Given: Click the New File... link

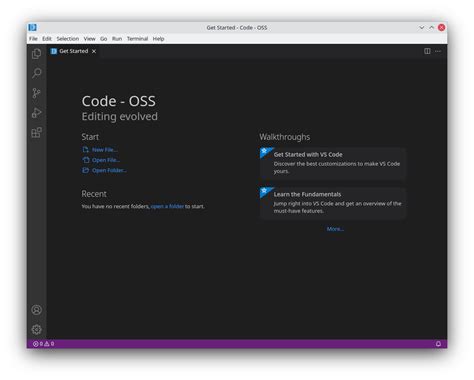Looking at the screenshot, I should 100,150.
